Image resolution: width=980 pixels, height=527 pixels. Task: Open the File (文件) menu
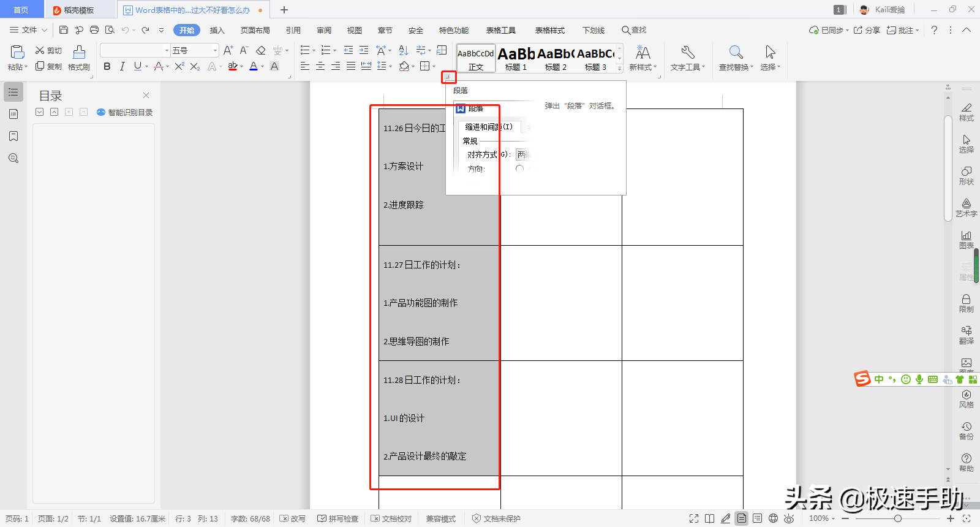(x=28, y=30)
